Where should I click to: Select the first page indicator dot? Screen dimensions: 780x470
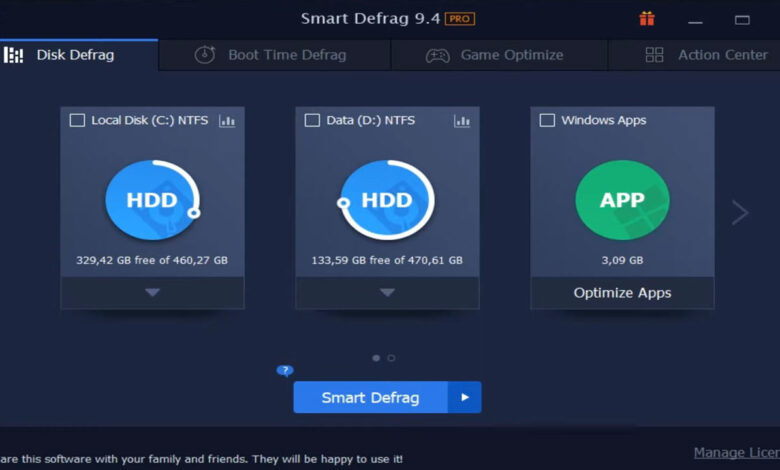376,358
